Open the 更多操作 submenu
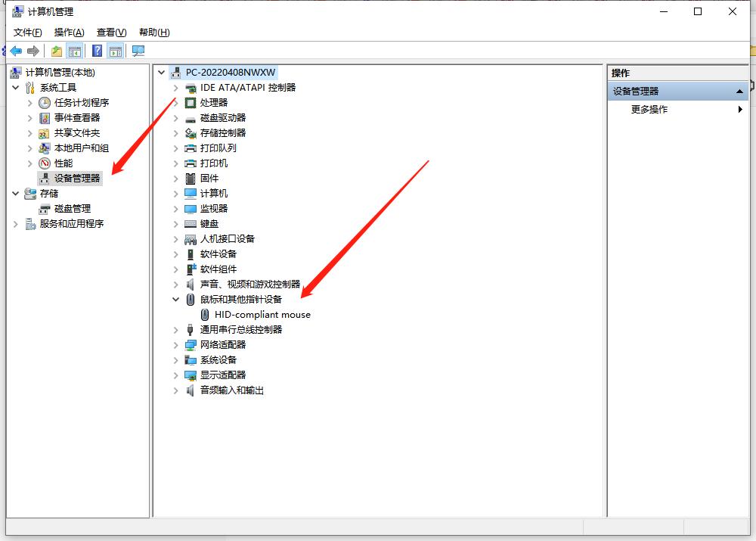The height and width of the screenshot is (541, 756). coord(678,110)
